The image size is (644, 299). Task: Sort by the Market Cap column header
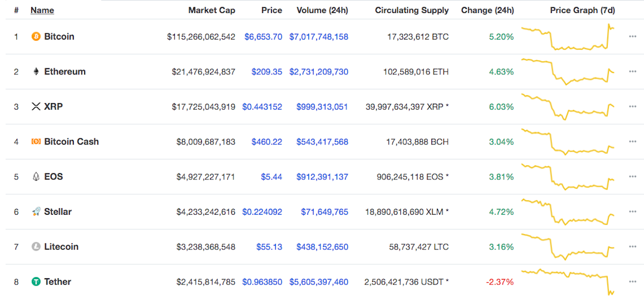click(x=212, y=10)
